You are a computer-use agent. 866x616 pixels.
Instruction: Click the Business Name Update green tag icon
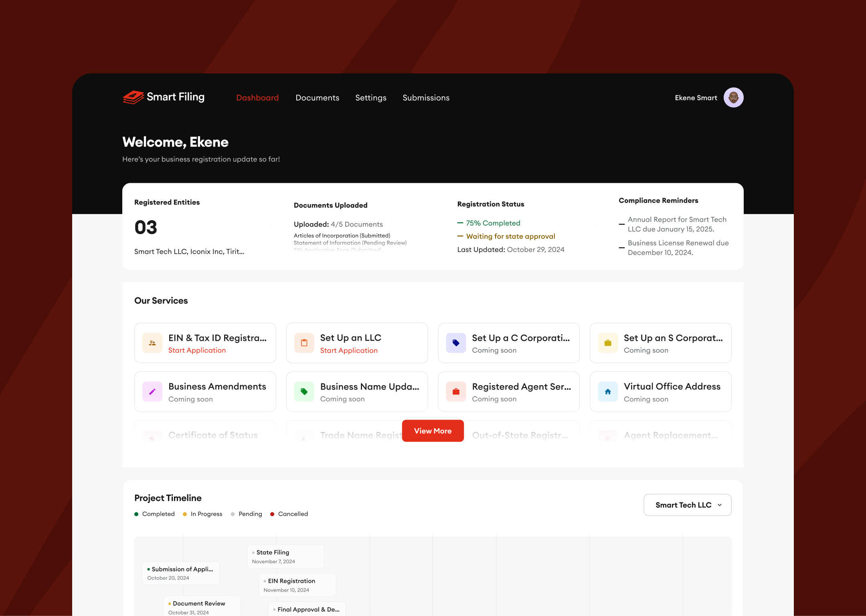click(x=304, y=392)
